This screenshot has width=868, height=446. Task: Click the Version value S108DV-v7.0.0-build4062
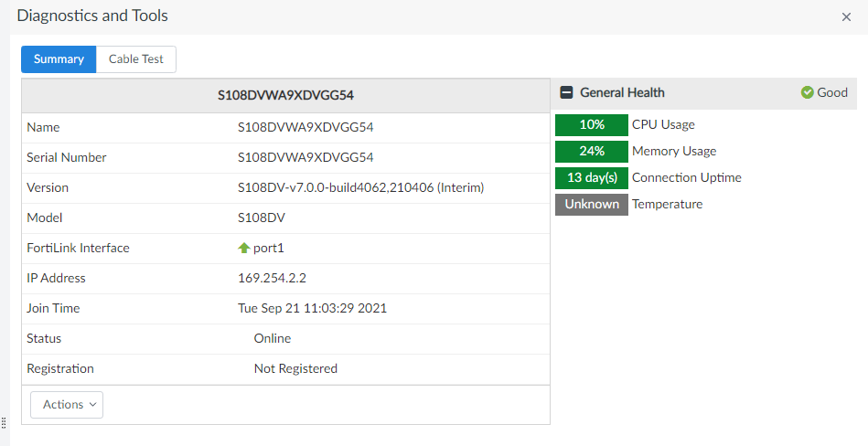(x=361, y=187)
